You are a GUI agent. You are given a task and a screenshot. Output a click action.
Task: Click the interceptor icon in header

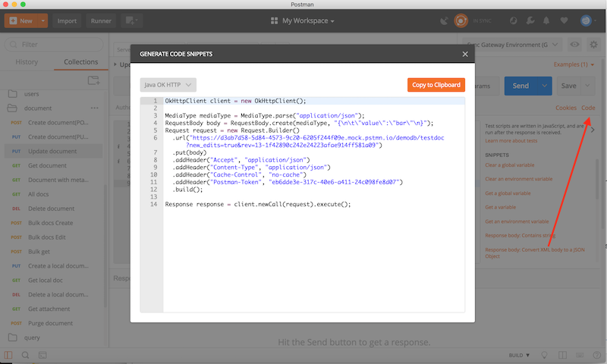coord(514,21)
